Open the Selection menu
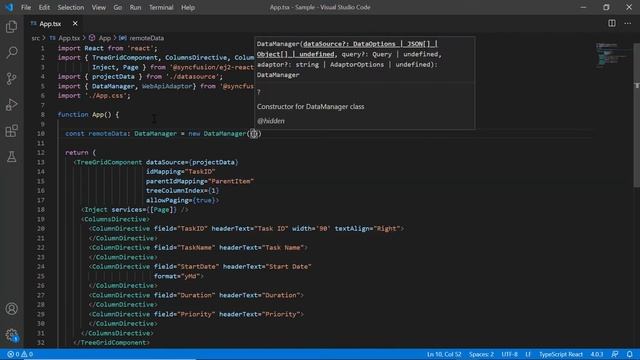This screenshot has width=640, height=360. click(71, 7)
